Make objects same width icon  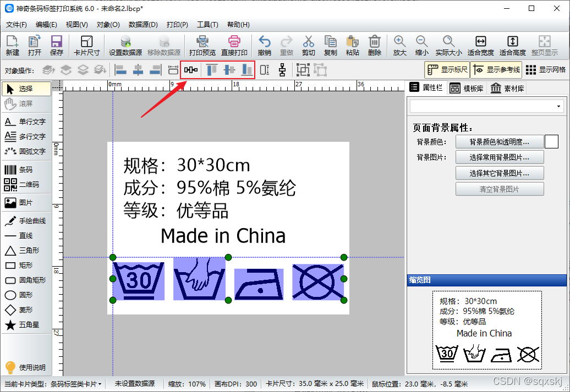point(173,70)
